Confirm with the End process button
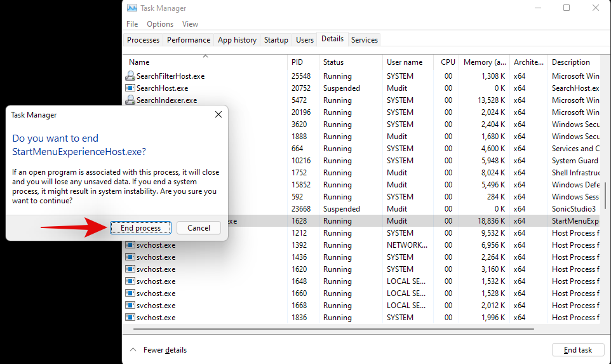The width and height of the screenshot is (611, 364). 140,228
